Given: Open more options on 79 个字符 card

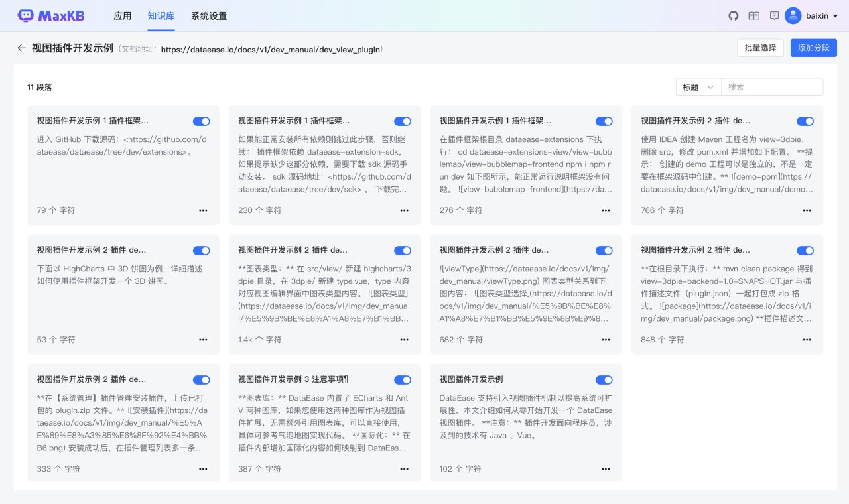Looking at the screenshot, I should [x=203, y=210].
